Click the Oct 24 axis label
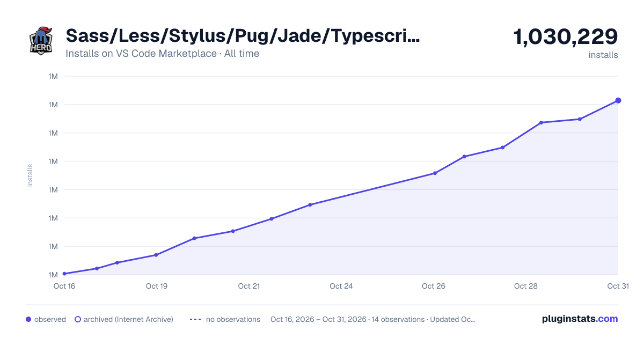The width and height of the screenshot is (644, 338). pos(341,286)
